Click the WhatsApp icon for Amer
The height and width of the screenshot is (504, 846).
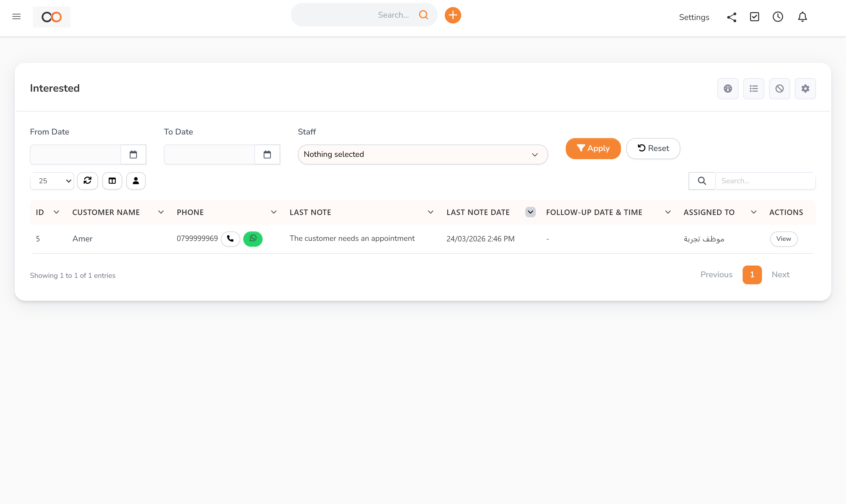(253, 239)
